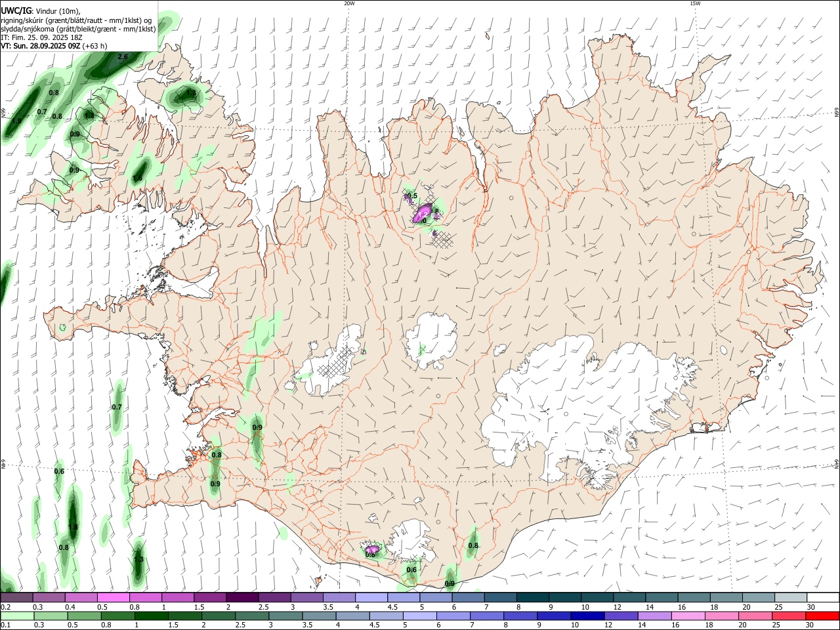
Task: Click the "1.8" precipitation value offshore southwest
Action: tap(73, 527)
